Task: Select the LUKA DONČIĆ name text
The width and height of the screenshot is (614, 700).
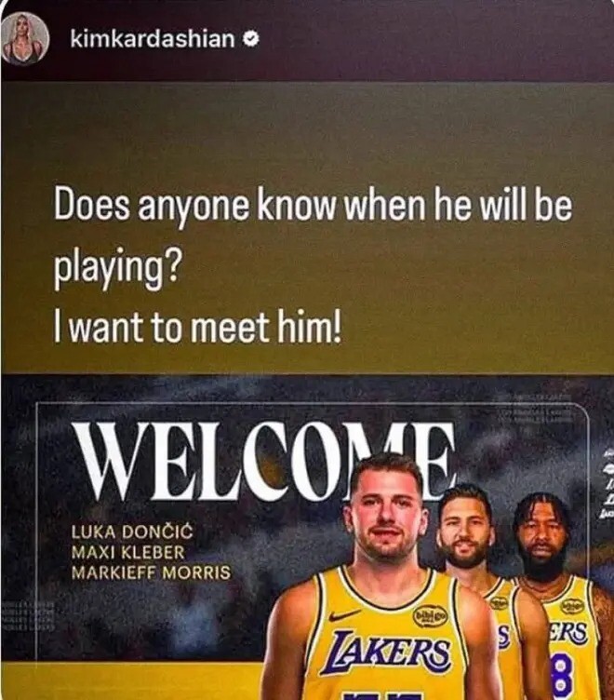Action: (132, 532)
